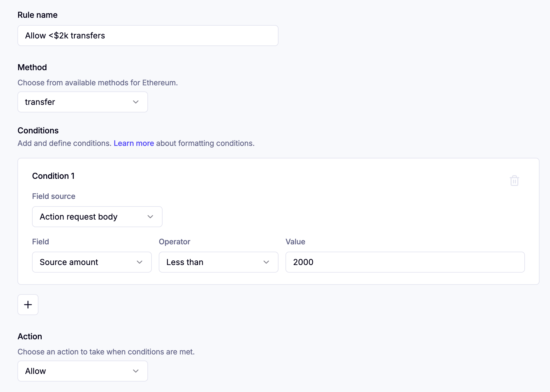550x392 pixels.
Task: Click the Conditions section heading
Action: point(38,130)
